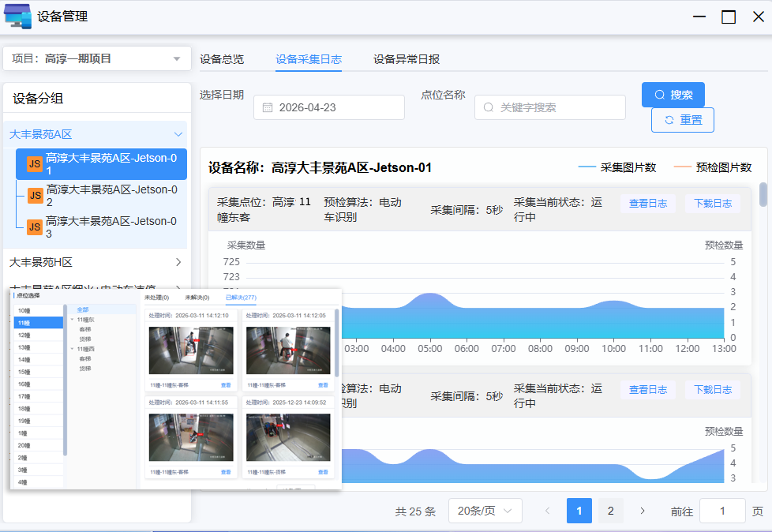Go to previous page arrow

[548, 511]
